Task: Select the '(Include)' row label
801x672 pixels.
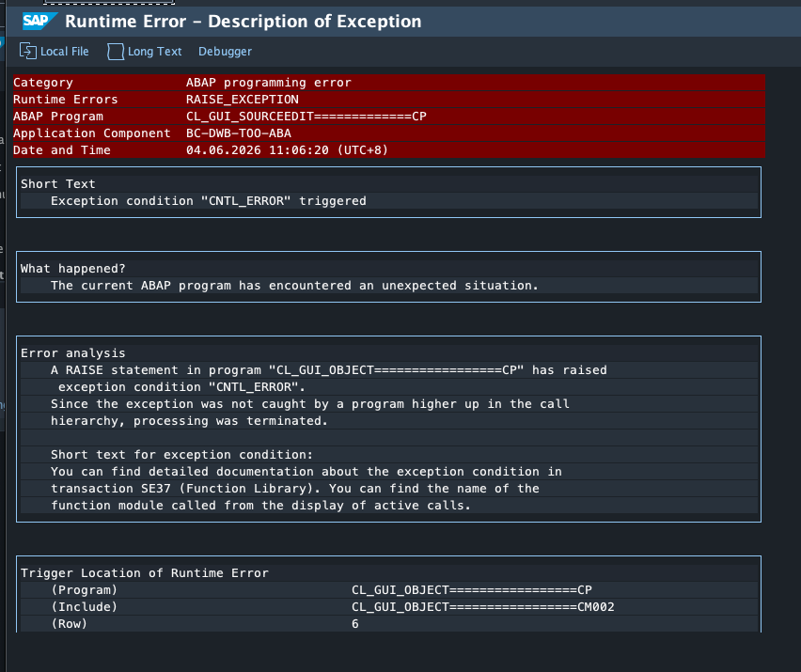Action: [x=85, y=606]
